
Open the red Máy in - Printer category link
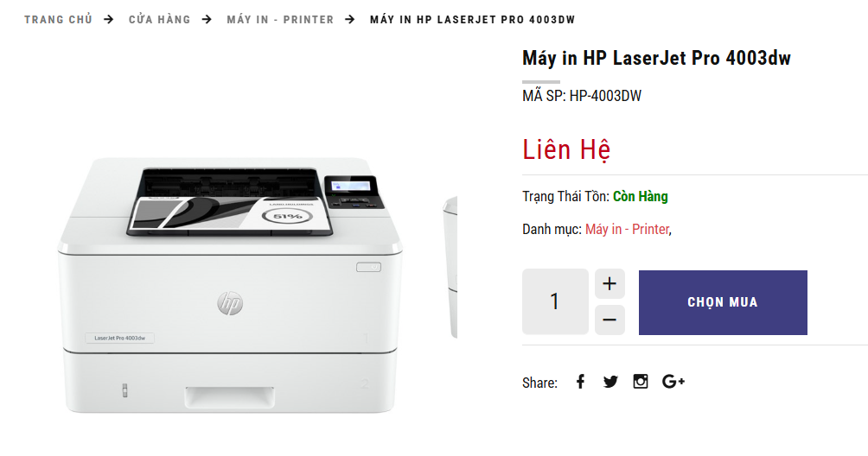click(627, 229)
